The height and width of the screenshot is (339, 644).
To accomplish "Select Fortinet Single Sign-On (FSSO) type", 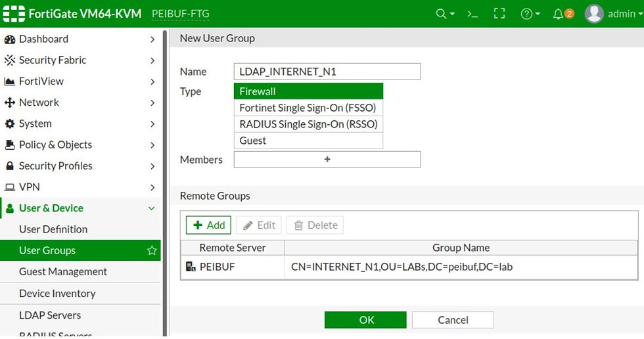I will [x=308, y=108].
